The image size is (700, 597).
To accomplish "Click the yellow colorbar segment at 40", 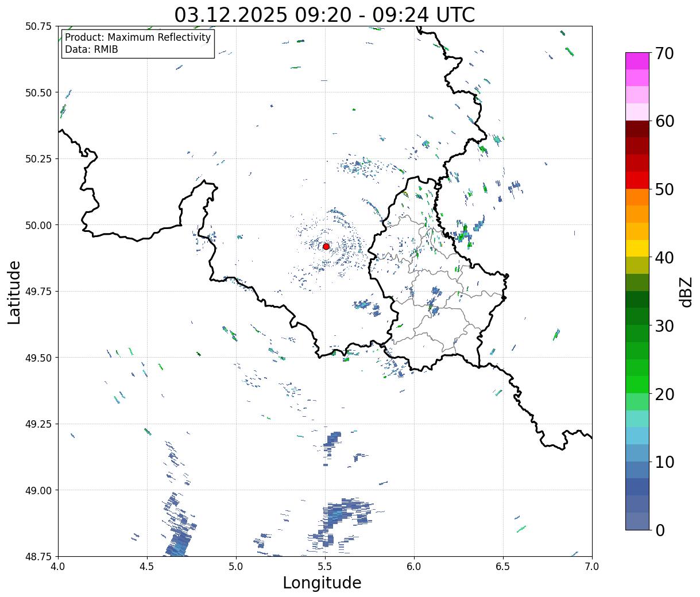I will (637, 249).
